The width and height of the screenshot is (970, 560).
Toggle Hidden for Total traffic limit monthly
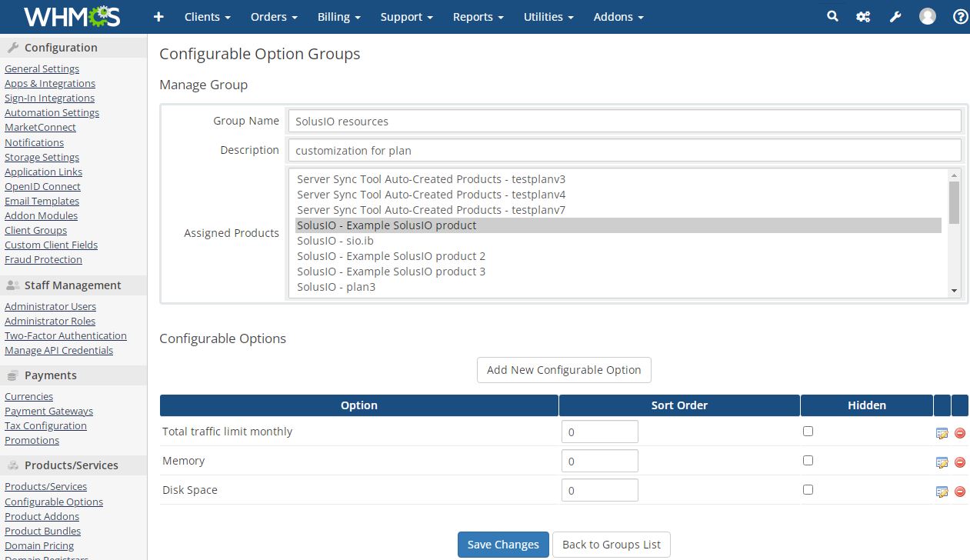coord(808,432)
